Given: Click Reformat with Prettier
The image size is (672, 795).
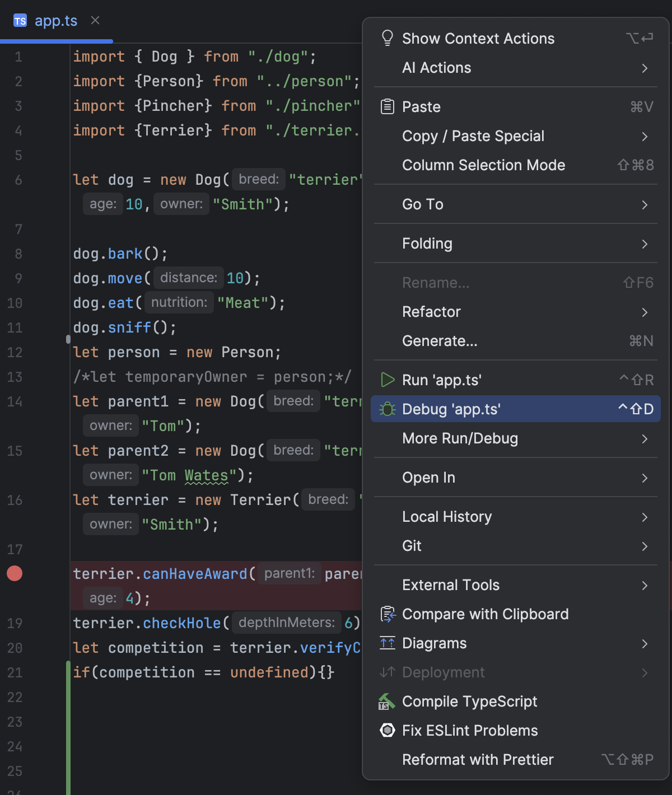Looking at the screenshot, I should (478, 759).
